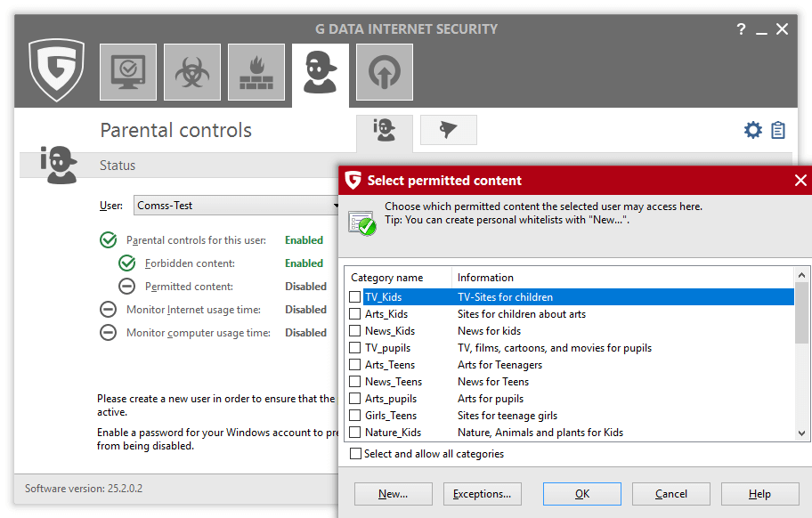Click the settings gear icon
The image size is (812, 518).
753,130
